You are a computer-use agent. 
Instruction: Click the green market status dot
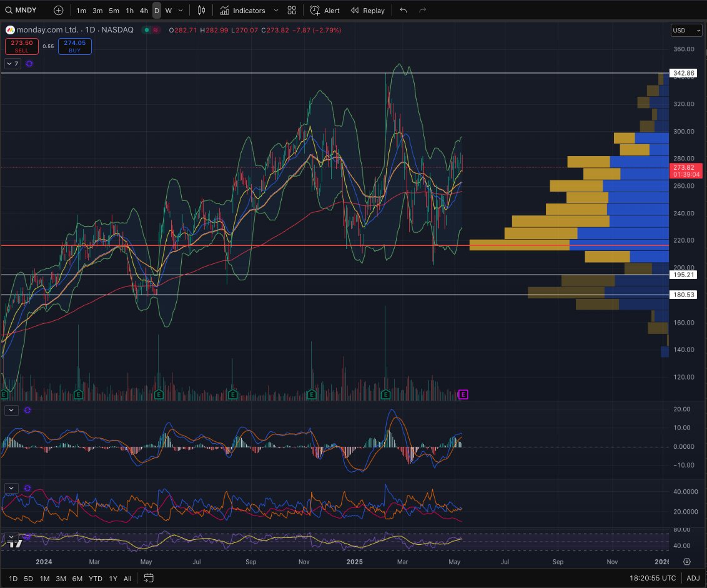[147, 30]
